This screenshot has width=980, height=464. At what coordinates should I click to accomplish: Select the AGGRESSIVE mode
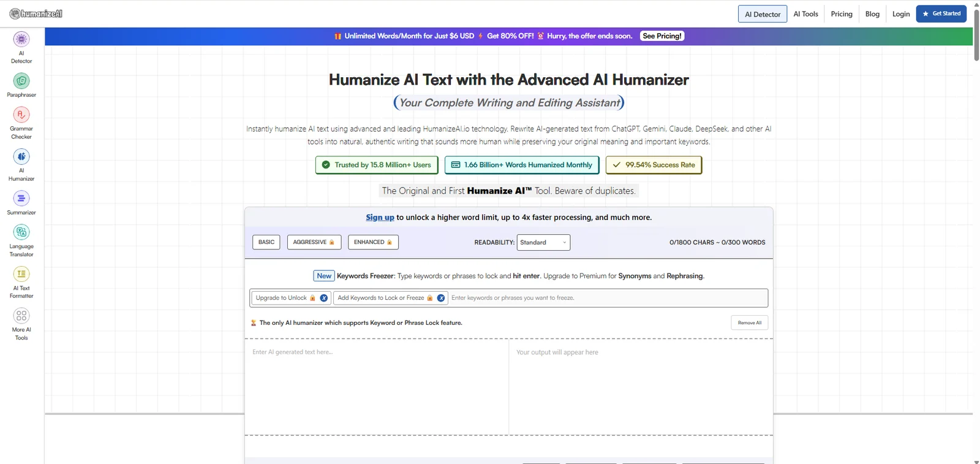pos(314,242)
